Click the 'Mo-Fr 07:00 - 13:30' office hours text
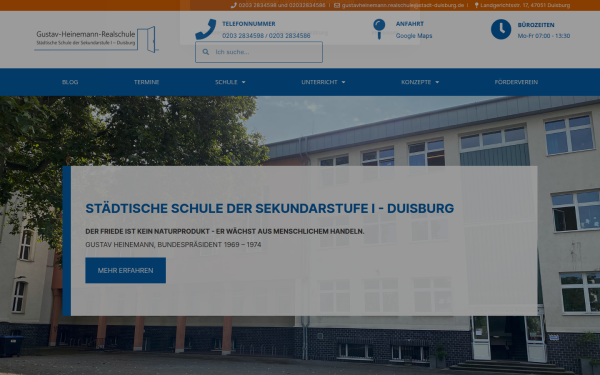 544,36
